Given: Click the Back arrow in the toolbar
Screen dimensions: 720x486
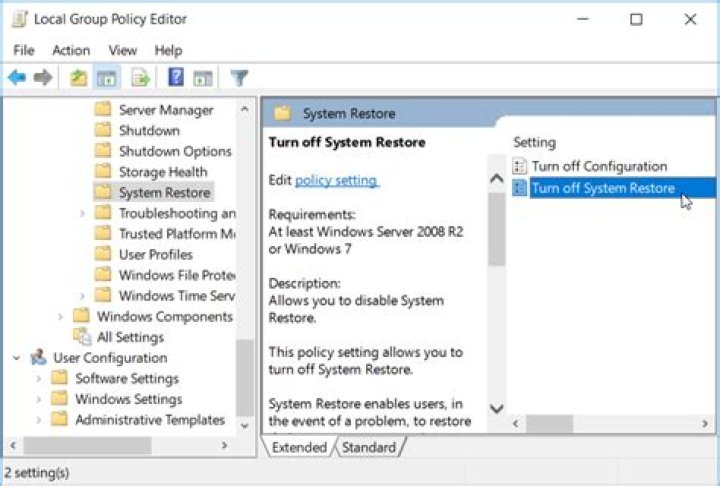Looking at the screenshot, I should click(17, 78).
